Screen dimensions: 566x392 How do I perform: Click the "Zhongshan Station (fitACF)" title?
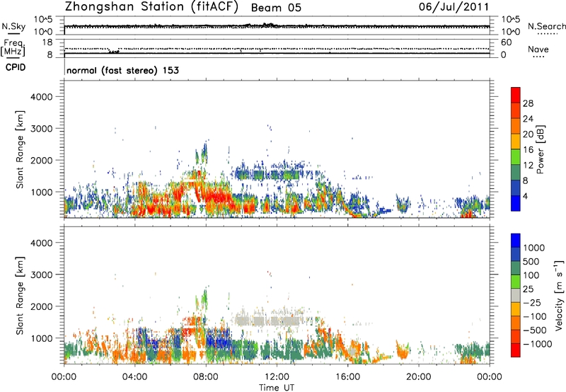point(151,7)
